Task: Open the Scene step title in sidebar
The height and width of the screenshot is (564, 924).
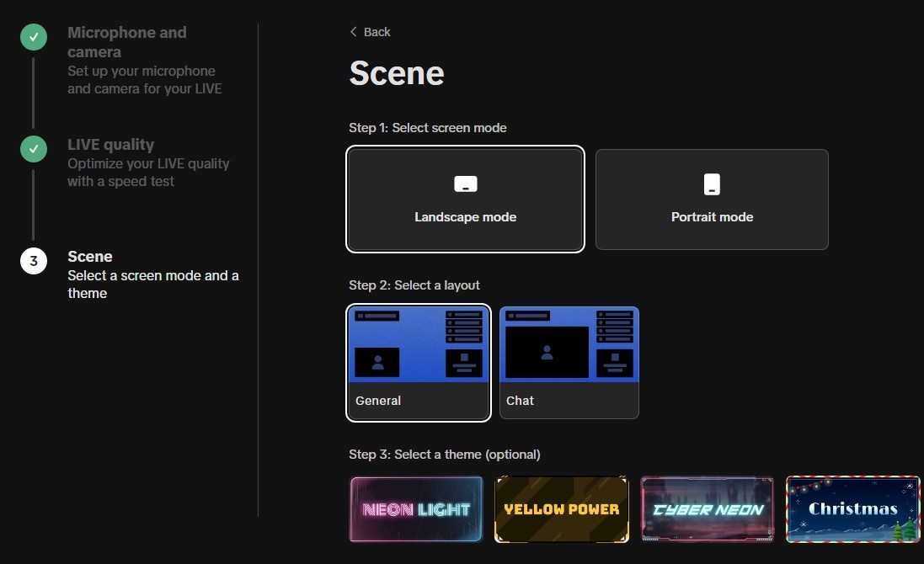Action: point(90,257)
